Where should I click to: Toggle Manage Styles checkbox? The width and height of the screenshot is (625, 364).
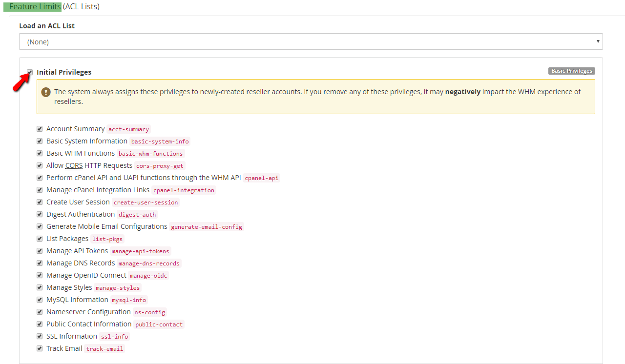[x=40, y=288]
